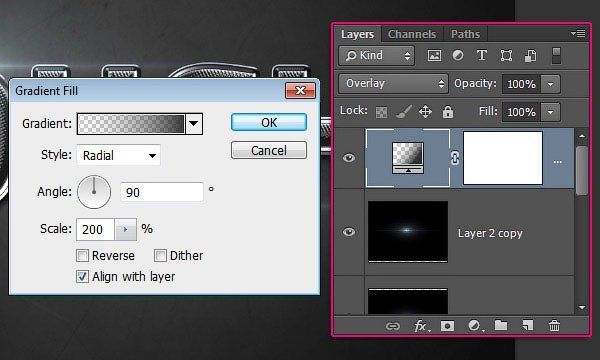Open the Overlay blend mode dropdown
This screenshot has height=360, width=600.
(x=393, y=83)
